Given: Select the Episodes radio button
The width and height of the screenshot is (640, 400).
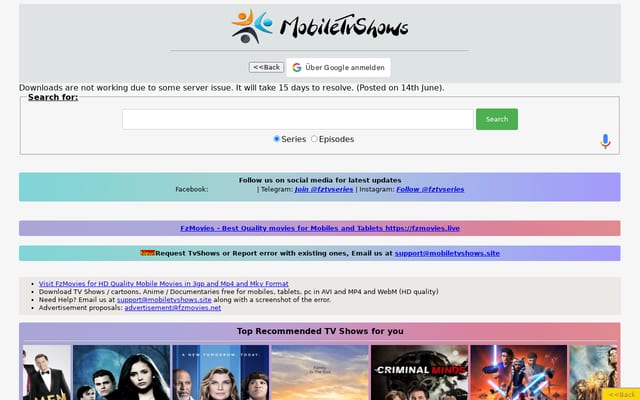Looking at the screenshot, I should [x=314, y=139].
